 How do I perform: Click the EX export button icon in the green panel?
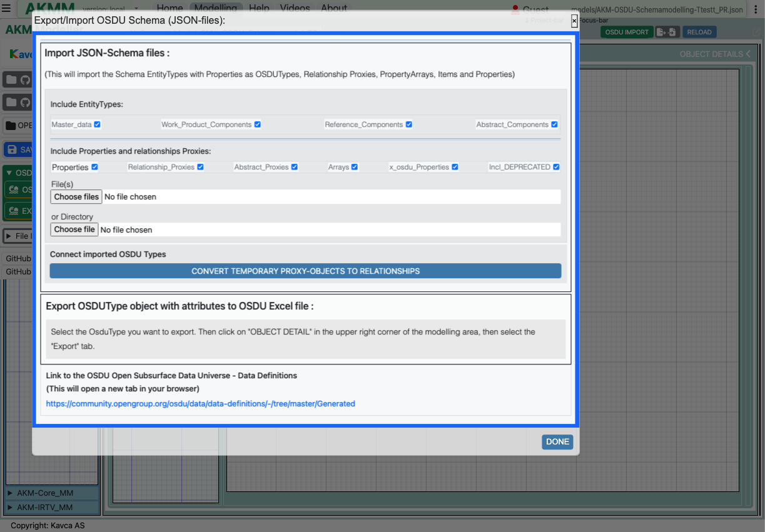(x=14, y=211)
